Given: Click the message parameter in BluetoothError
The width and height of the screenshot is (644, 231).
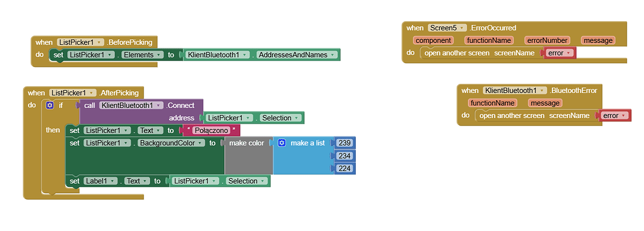Looking at the screenshot, I should pyautogui.click(x=545, y=103).
